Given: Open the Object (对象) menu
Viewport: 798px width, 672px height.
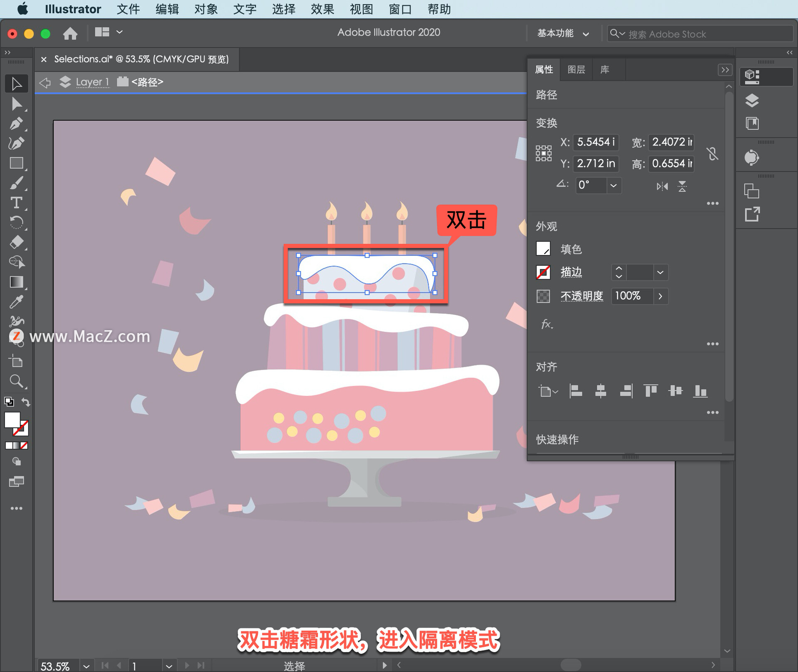Looking at the screenshot, I should pyautogui.click(x=206, y=9).
